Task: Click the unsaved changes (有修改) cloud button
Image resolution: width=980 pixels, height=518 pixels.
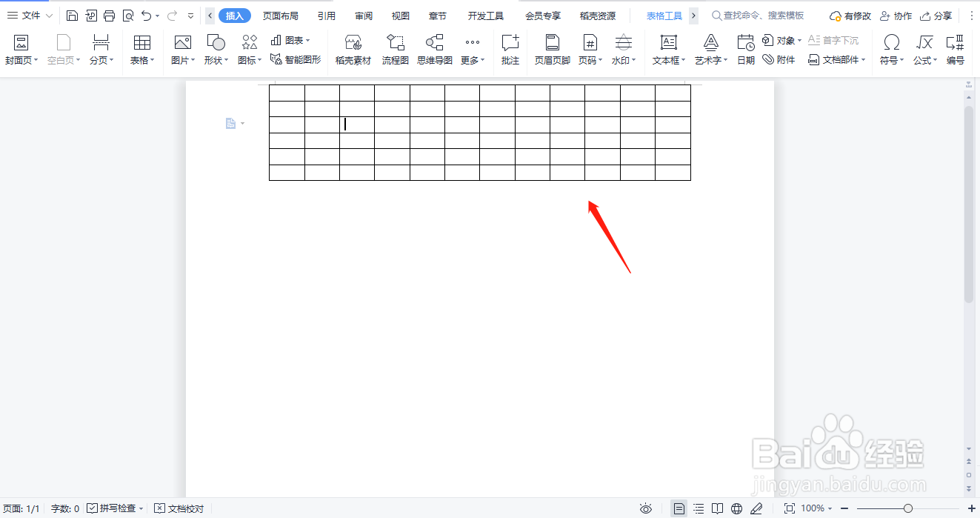Action: coord(850,16)
